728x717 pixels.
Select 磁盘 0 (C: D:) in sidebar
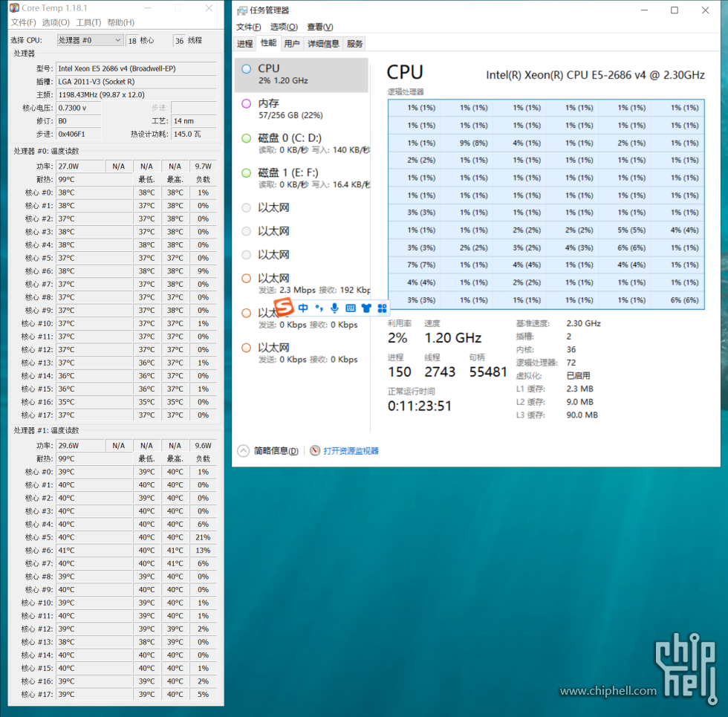pyautogui.click(x=302, y=144)
